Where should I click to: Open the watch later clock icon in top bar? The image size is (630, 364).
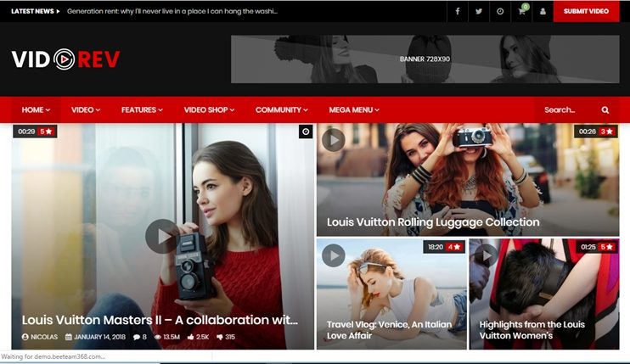(500, 11)
